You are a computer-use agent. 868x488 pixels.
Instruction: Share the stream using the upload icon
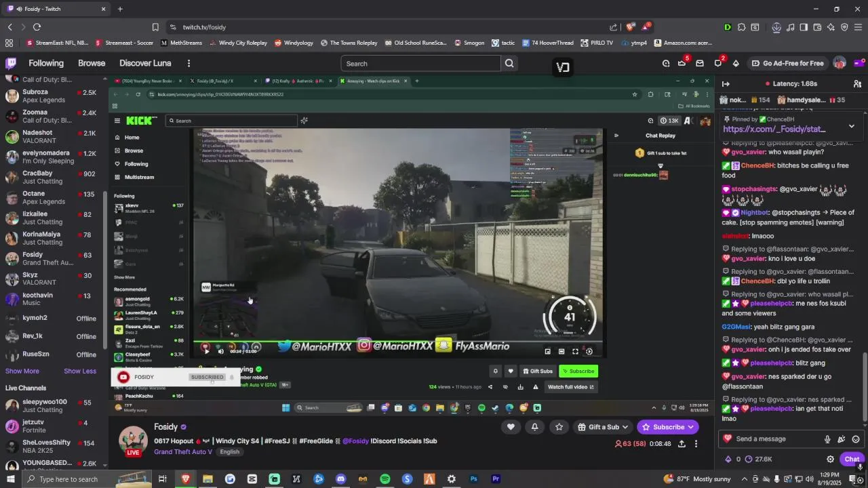682,443
